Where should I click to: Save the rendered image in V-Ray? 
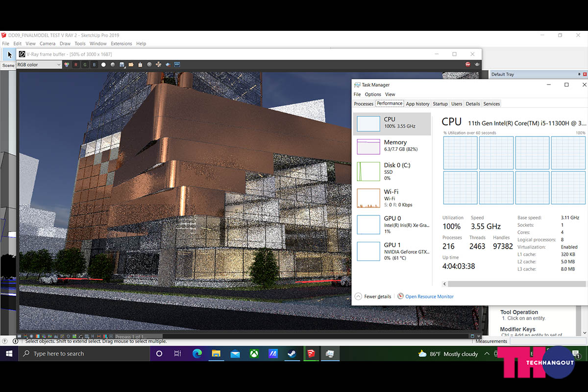pyautogui.click(x=122, y=65)
